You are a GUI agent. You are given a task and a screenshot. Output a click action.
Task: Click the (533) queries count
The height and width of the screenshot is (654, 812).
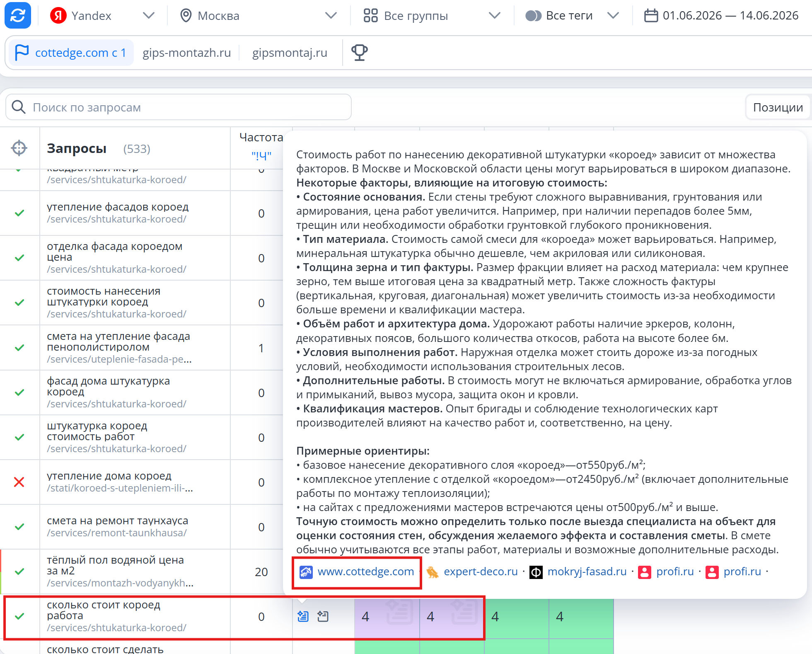click(137, 149)
